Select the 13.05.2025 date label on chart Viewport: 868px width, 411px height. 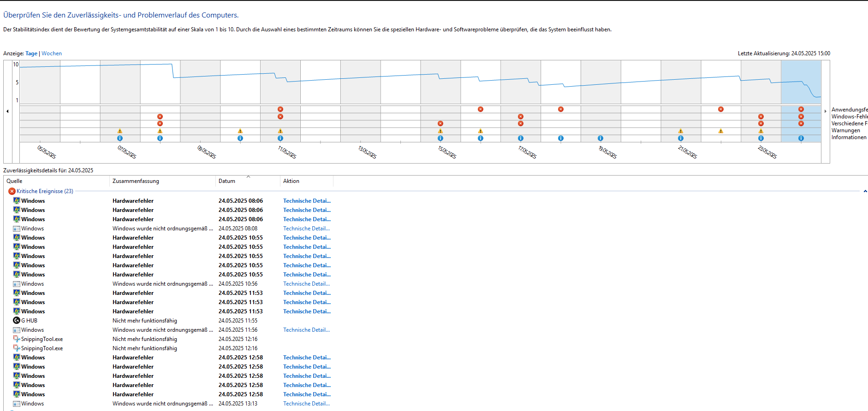[367, 152]
